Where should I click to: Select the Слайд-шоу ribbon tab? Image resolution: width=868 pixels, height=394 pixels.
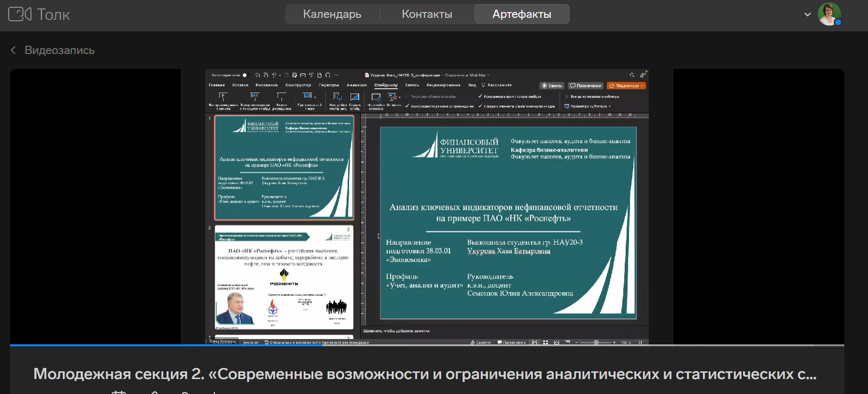pos(386,85)
